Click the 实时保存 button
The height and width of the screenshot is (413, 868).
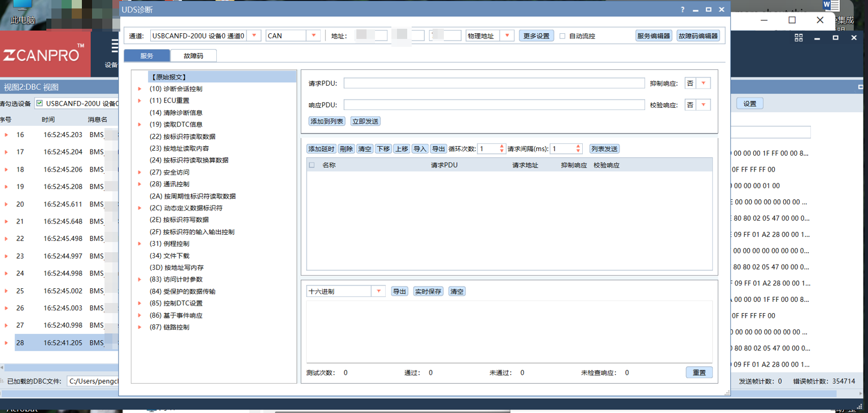pyautogui.click(x=428, y=292)
